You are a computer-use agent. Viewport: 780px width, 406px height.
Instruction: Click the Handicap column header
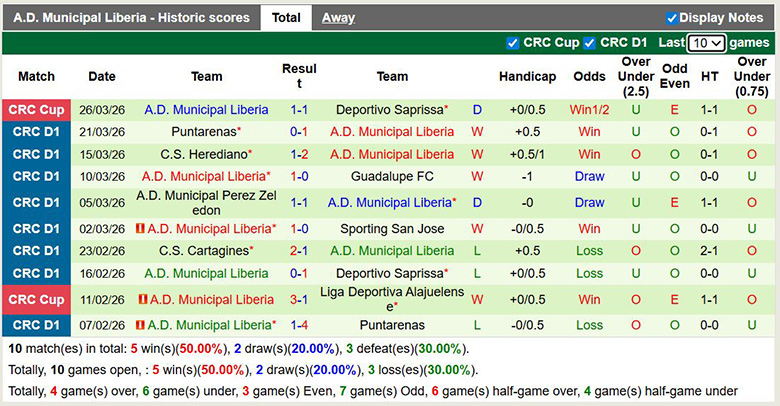click(527, 76)
